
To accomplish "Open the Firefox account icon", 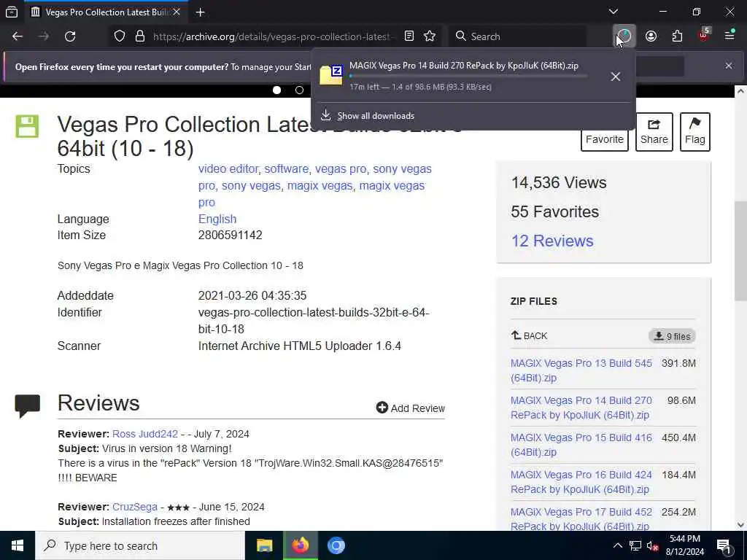I will click(651, 36).
